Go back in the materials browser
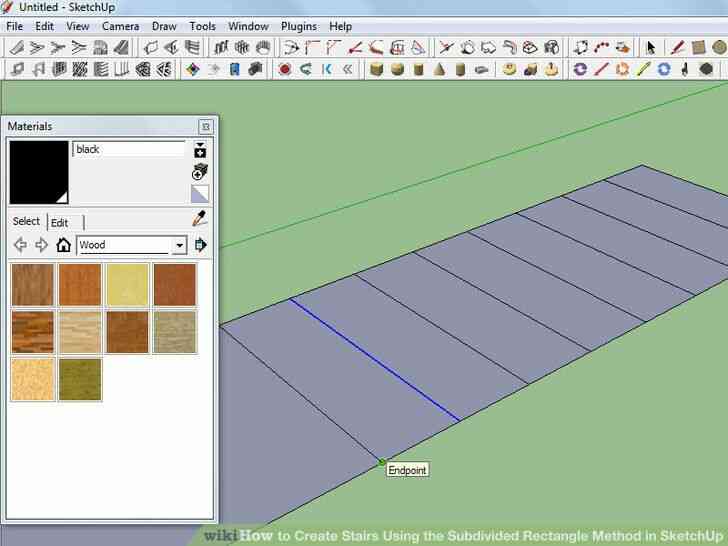The width and height of the screenshot is (728, 546). [20, 245]
